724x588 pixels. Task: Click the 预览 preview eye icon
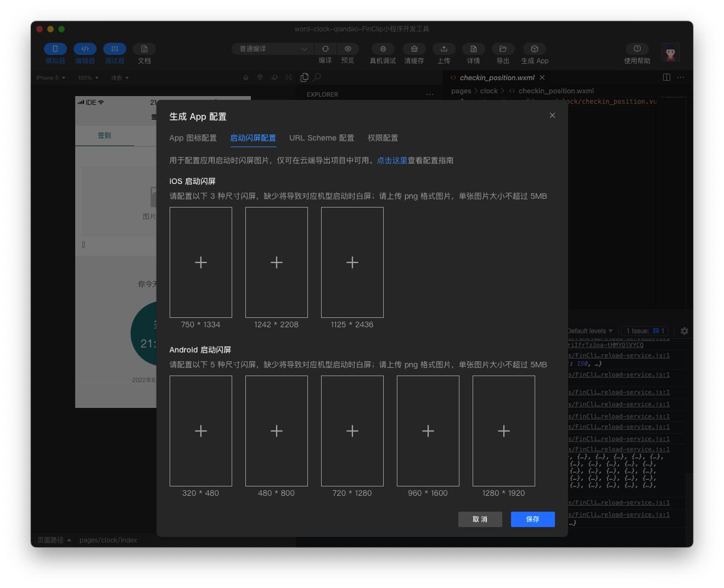pyautogui.click(x=347, y=49)
